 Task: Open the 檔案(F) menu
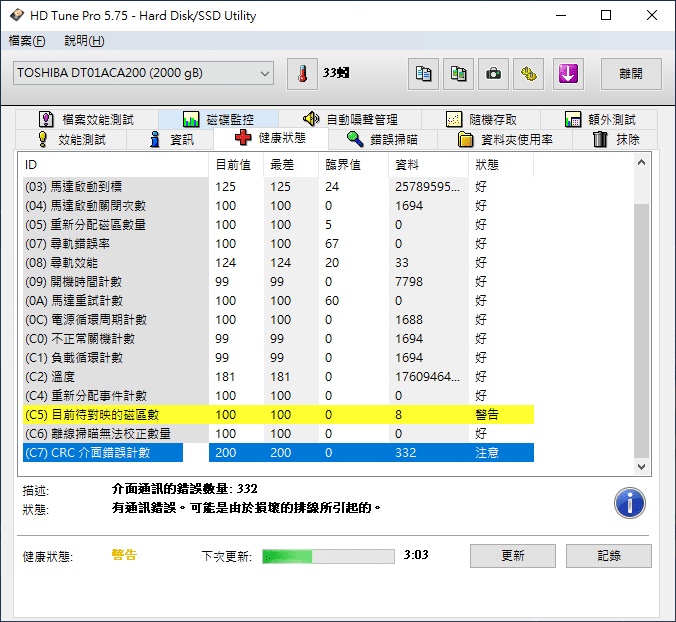click(27, 41)
